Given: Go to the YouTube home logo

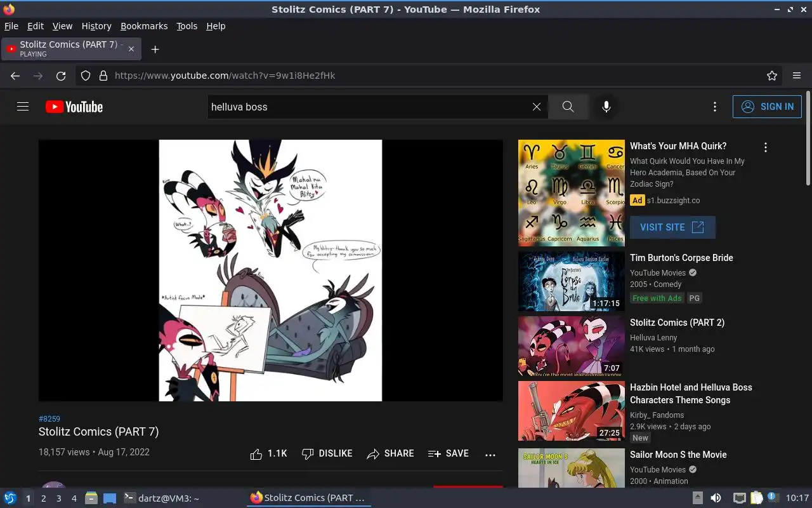Looking at the screenshot, I should [74, 107].
